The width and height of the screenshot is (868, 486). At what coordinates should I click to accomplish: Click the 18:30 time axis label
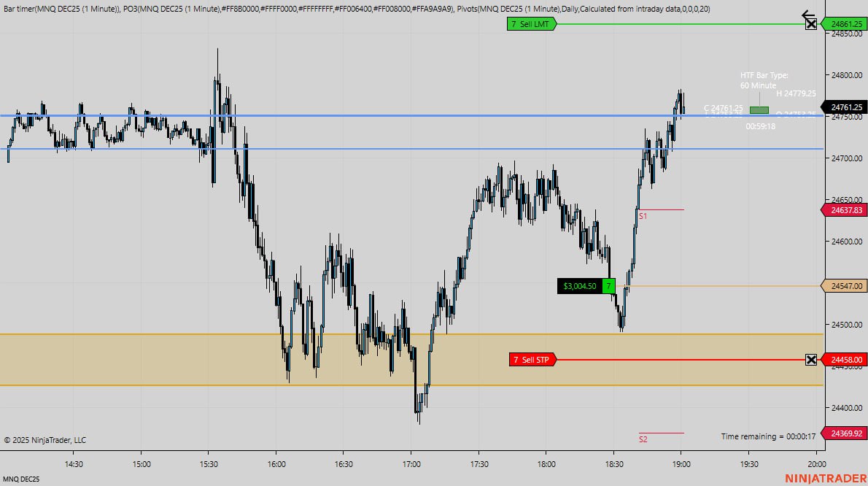614,464
